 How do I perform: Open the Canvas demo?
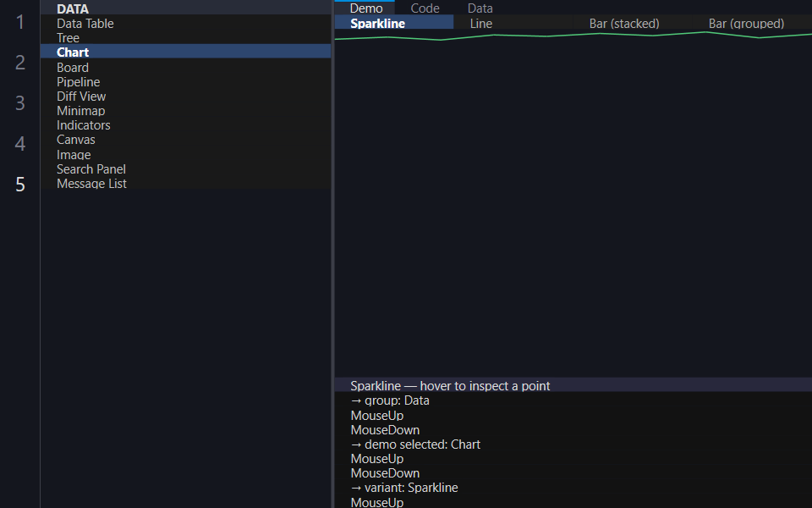[x=185, y=140]
